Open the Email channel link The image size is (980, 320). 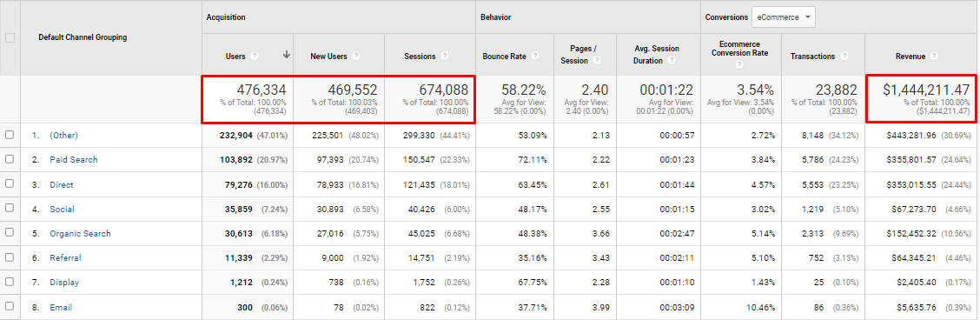click(61, 307)
